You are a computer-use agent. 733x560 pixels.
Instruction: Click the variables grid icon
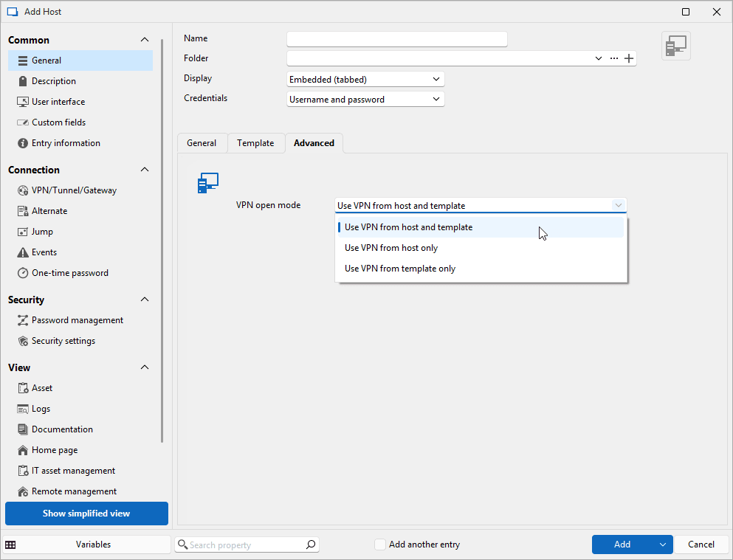10,545
